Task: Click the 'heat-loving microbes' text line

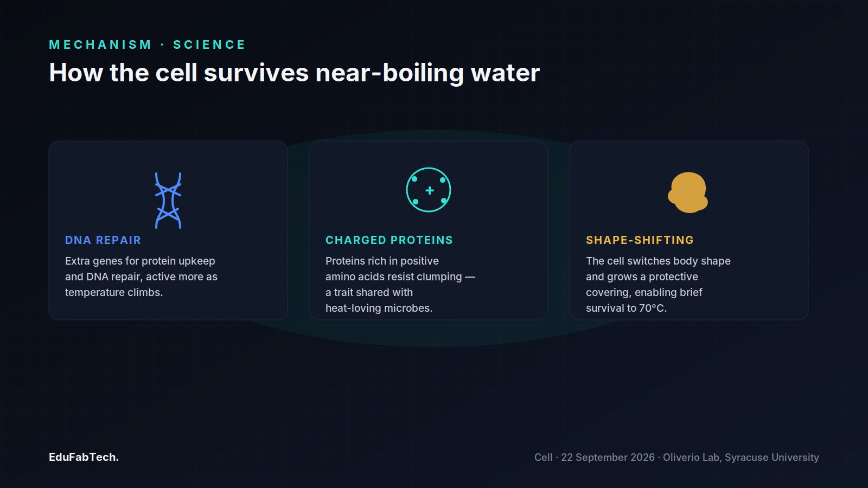Action: (379, 308)
